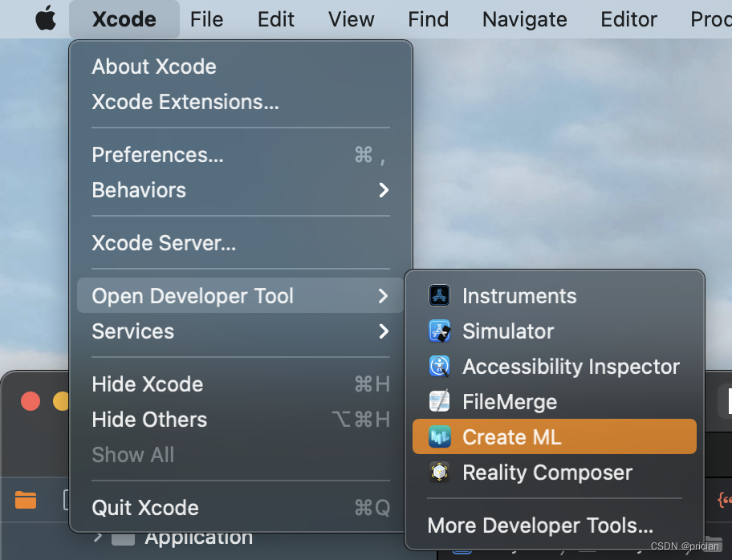Open the File menu
Viewport: 732px width, 560px height.
(207, 19)
